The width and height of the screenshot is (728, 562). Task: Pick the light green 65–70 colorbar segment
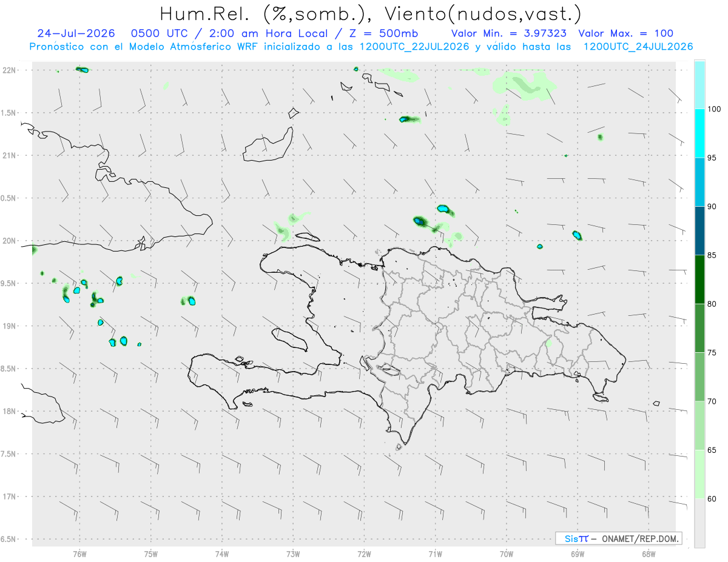coord(699,426)
